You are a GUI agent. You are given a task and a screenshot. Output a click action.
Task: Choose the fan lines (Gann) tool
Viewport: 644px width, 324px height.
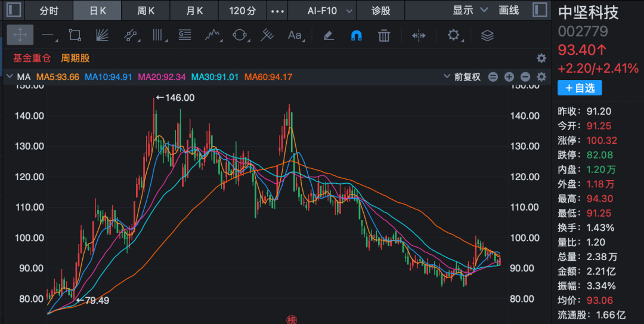(x=102, y=35)
